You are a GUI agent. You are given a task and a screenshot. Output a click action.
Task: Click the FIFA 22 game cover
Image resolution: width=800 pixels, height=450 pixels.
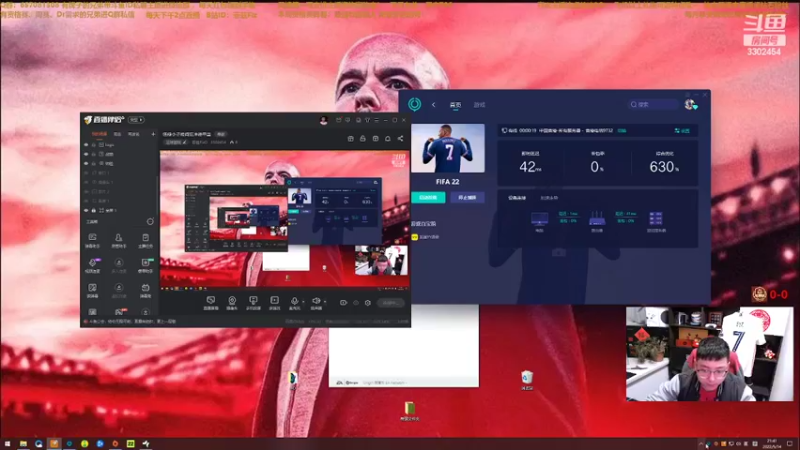point(447,148)
